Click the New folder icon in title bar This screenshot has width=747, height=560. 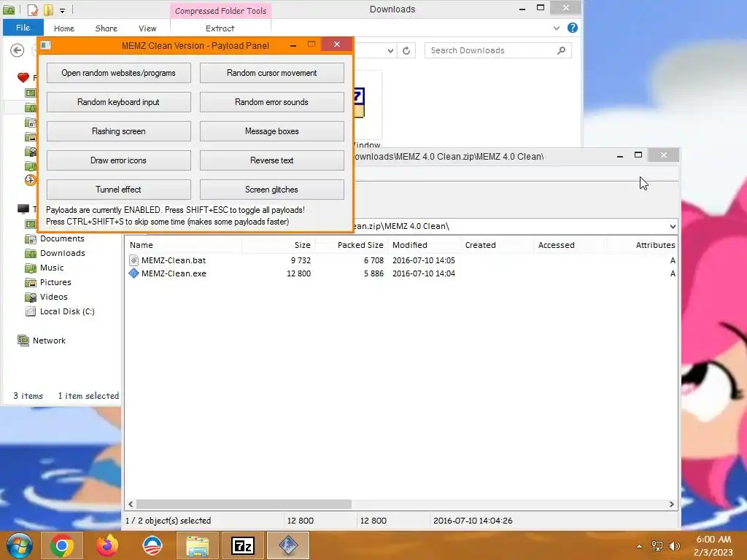point(48,9)
